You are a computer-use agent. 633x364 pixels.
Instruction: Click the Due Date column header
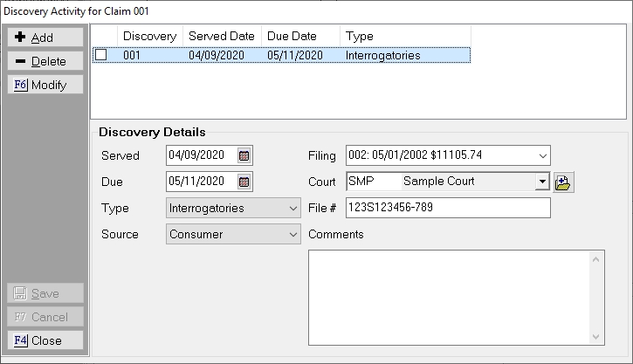click(x=292, y=36)
